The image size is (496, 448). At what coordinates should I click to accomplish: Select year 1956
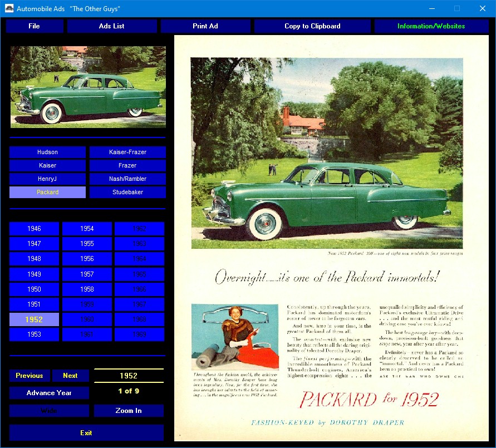[x=87, y=259]
